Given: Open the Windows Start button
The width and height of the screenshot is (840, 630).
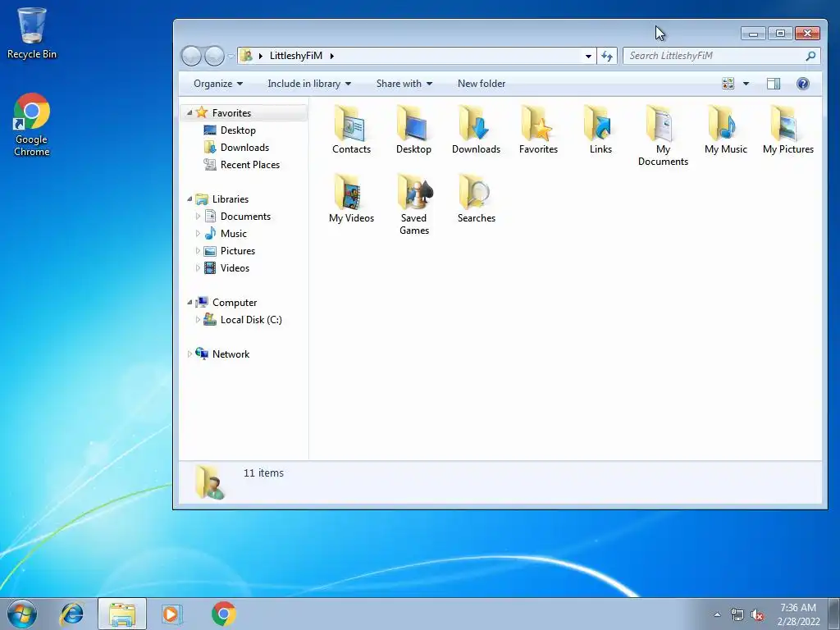Looking at the screenshot, I should pyautogui.click(x=22, y=614).
